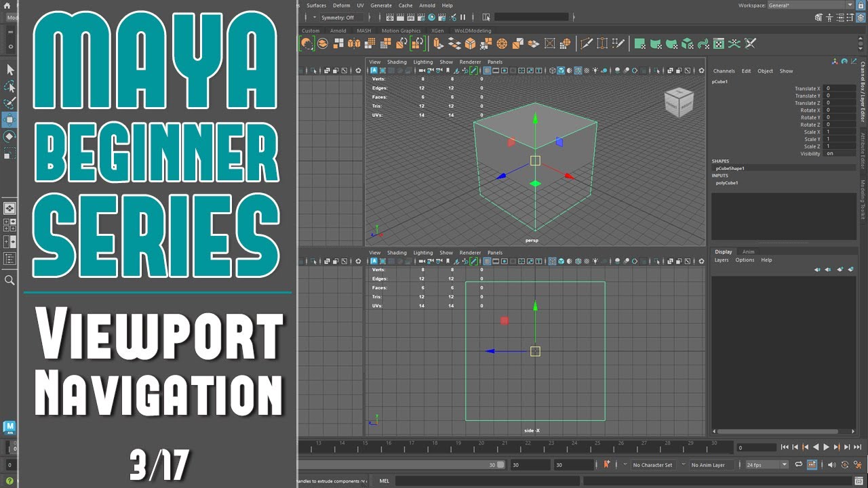Switch to the Anim layer tab
This screenshot has width=868, height=488.
click(748, 252)
